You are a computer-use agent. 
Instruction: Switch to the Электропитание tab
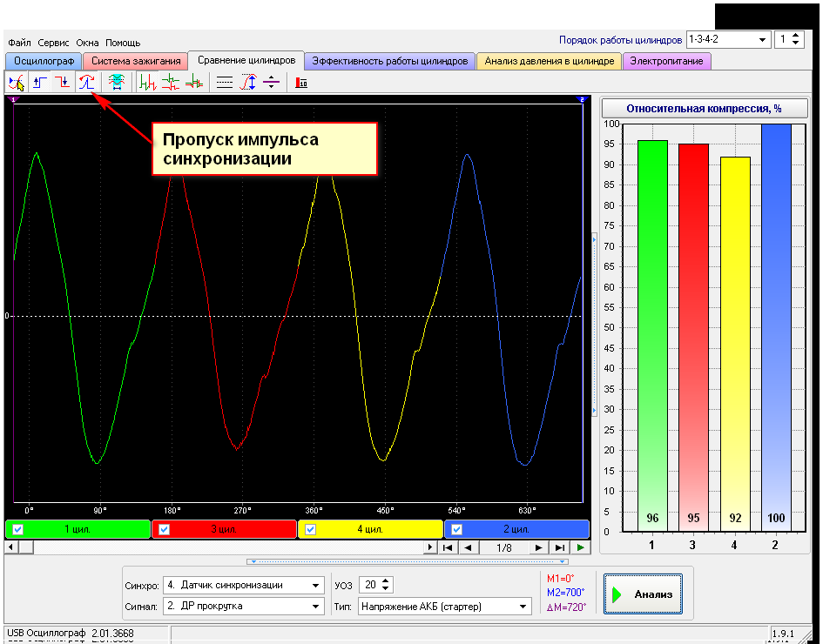(666, 62)
